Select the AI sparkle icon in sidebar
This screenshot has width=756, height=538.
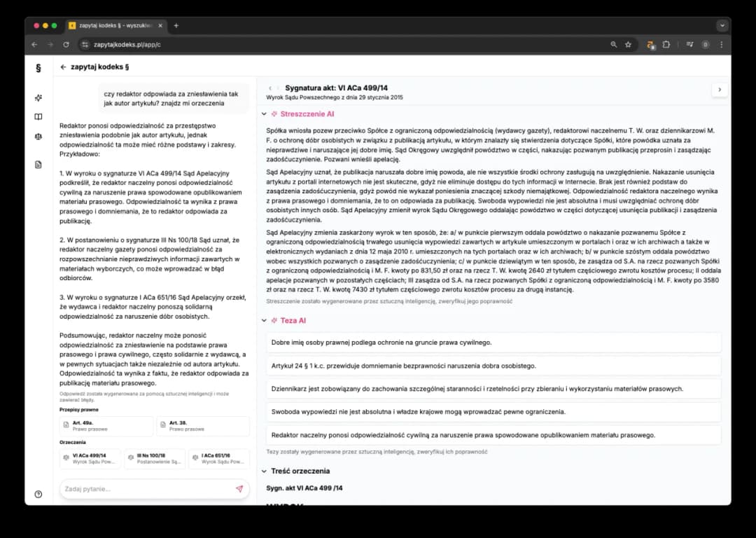(x=38, y=98)
